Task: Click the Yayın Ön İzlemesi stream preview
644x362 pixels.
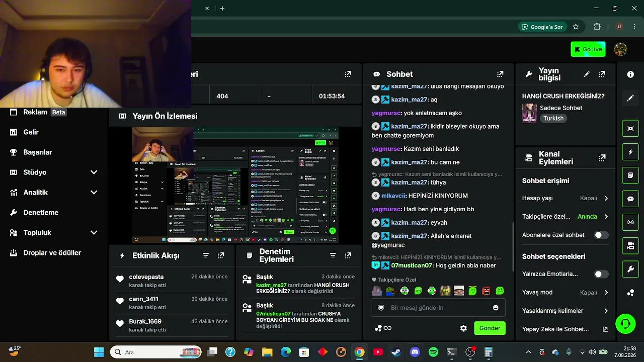Action: click(235, 186)
